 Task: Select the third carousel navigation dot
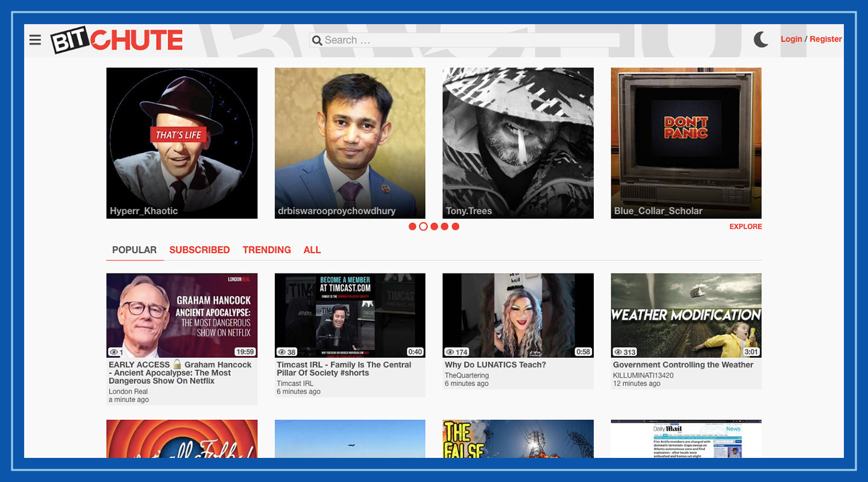coord(434,227)
